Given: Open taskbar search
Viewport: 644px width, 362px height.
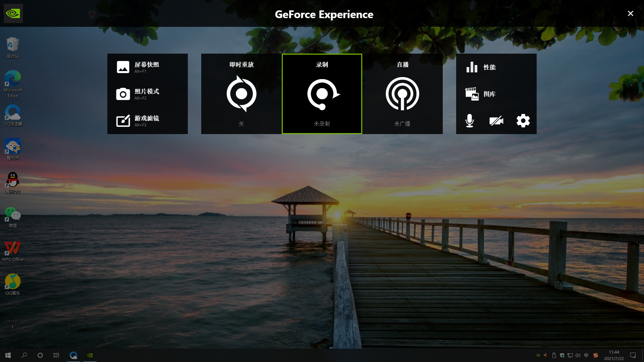Looking at the screenshot, I should click(24, 355).
